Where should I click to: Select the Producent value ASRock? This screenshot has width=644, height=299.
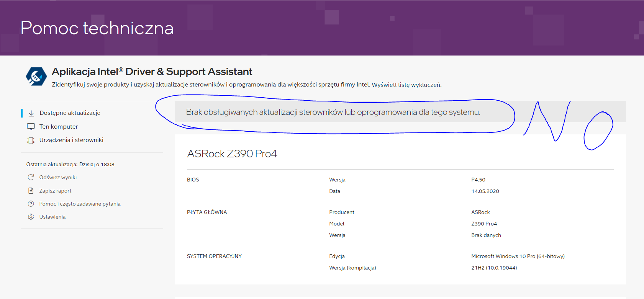pyautogui.click(x=481, y=212)
